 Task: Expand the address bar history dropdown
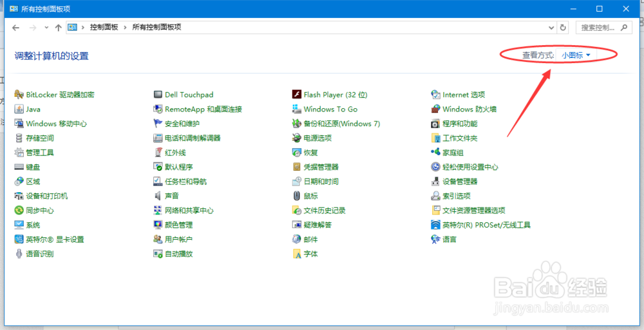tap(551, 28)
